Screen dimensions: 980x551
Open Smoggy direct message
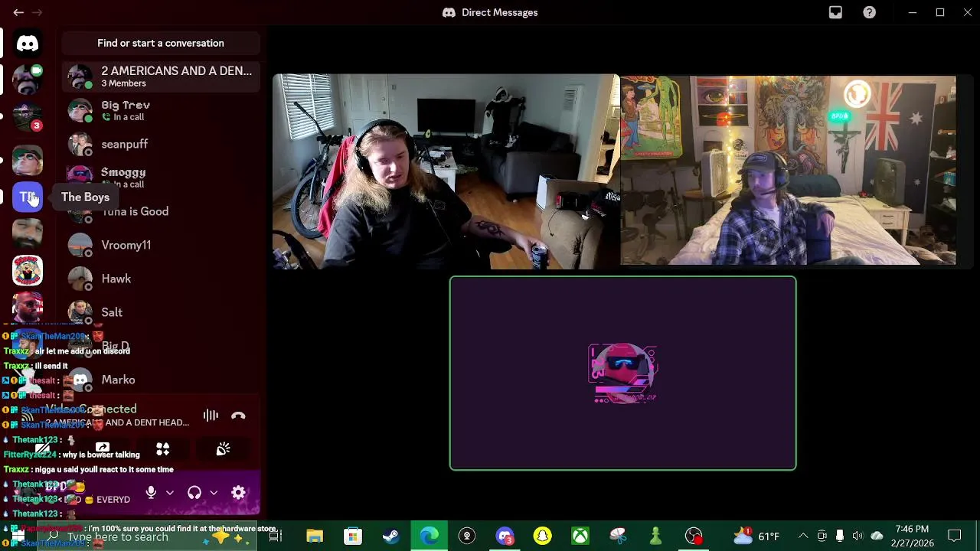pyautogui.click(x=161, y=178)
